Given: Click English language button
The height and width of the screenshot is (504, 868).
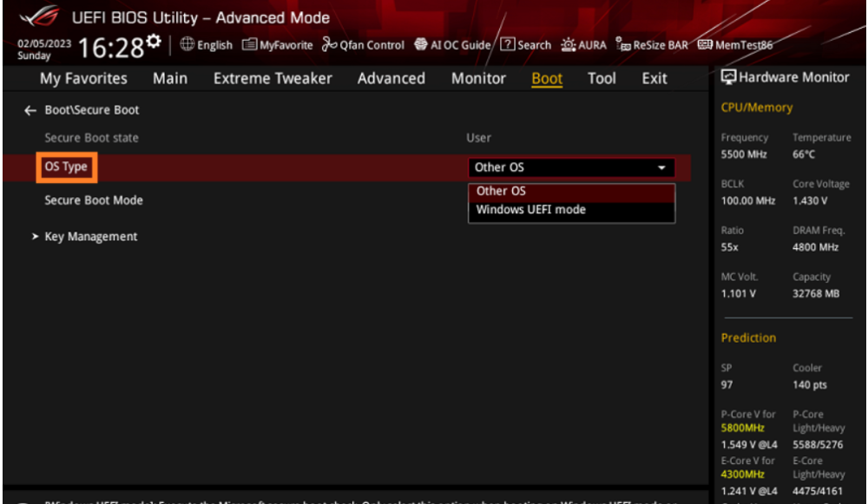Looking at the screenshot, I should point(214,45).
